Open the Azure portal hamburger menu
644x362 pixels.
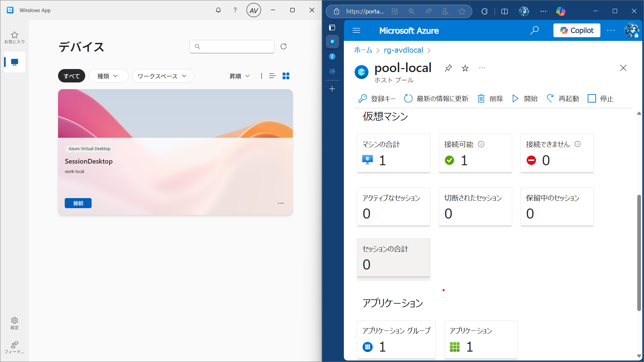(356, 31)
